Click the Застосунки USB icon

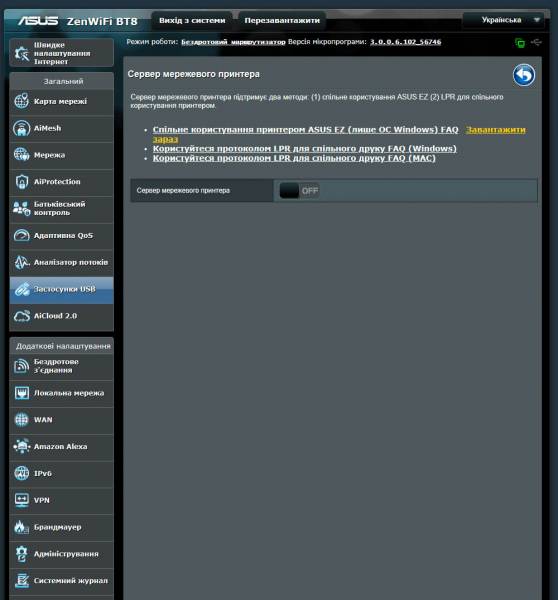tap(21, 289)
